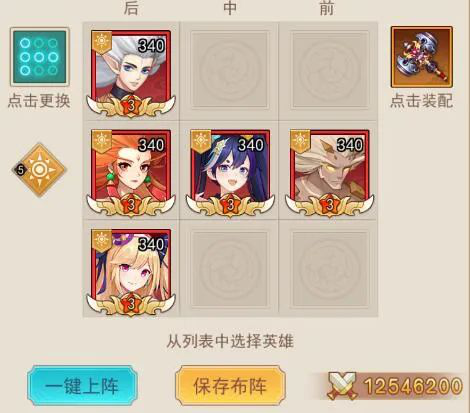470x413 pixels.
Task: Tap the faction emblem on white-haired hero card
Action: click(x=102, y=42)
